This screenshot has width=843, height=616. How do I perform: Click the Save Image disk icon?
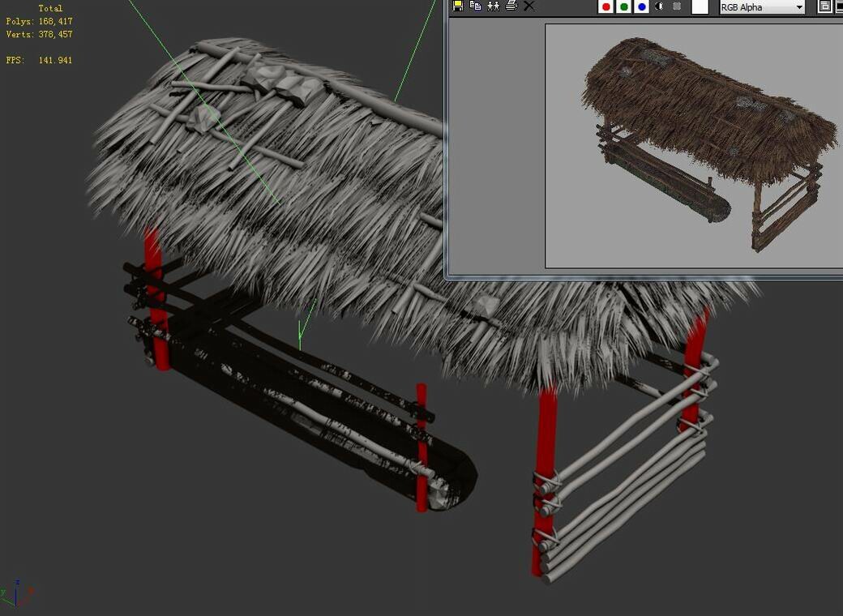[x=458, y=6]
